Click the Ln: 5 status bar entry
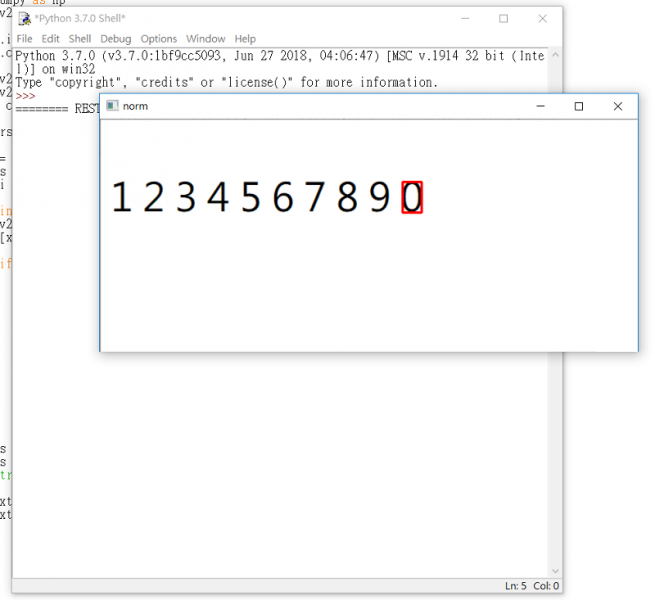The height and width of the screenshot is (600, 655). coord(516,586)
